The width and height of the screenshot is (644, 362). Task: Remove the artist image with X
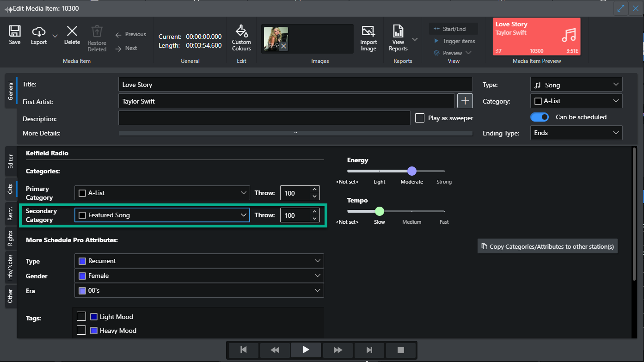pyautogui.click(x=283, y=46)
